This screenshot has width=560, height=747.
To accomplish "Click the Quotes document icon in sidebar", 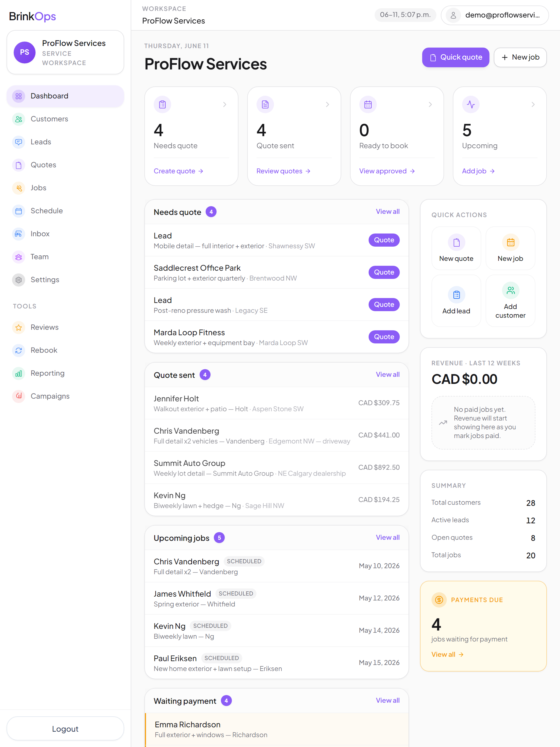I will pos(19,165).
